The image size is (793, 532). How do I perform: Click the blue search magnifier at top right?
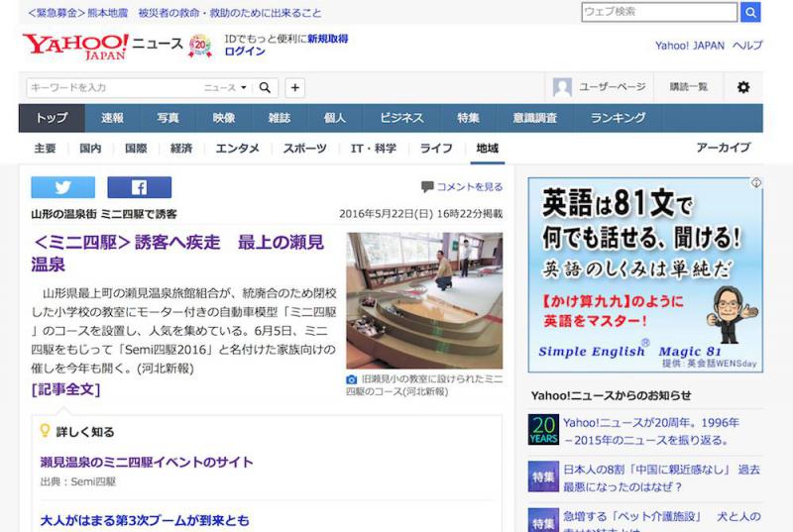point(750,12)
